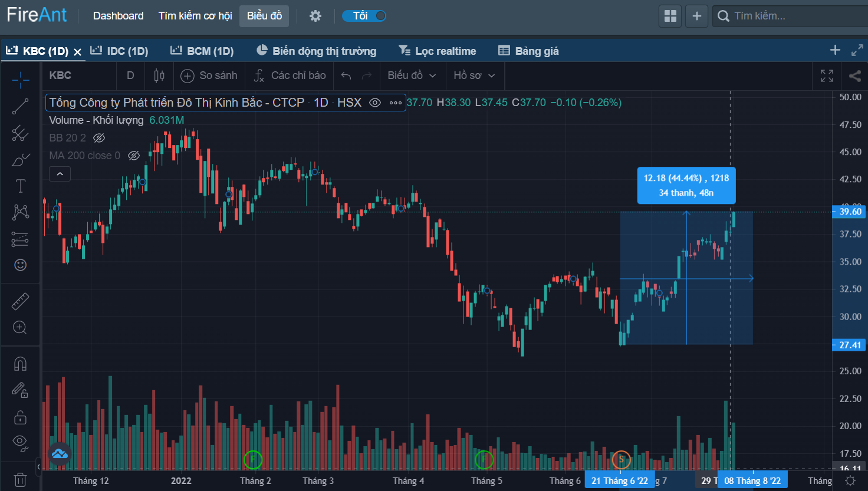
Task: Open the D interval selector
Action: point(131,75)
